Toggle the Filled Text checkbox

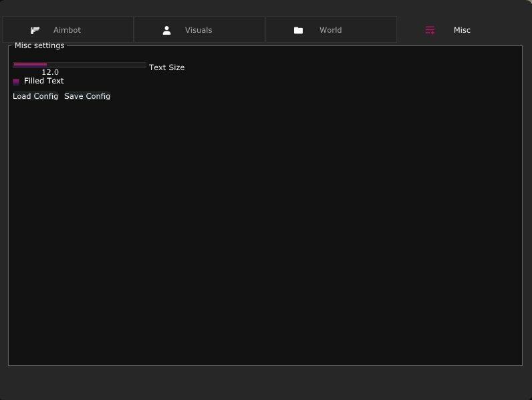click(x=16, y=81)
